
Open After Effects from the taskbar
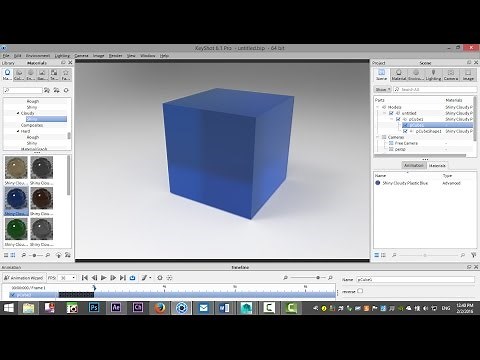116,308
